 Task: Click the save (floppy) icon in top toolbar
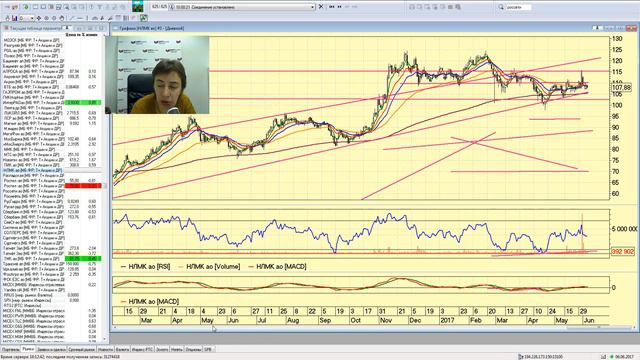tap(59, 7)
